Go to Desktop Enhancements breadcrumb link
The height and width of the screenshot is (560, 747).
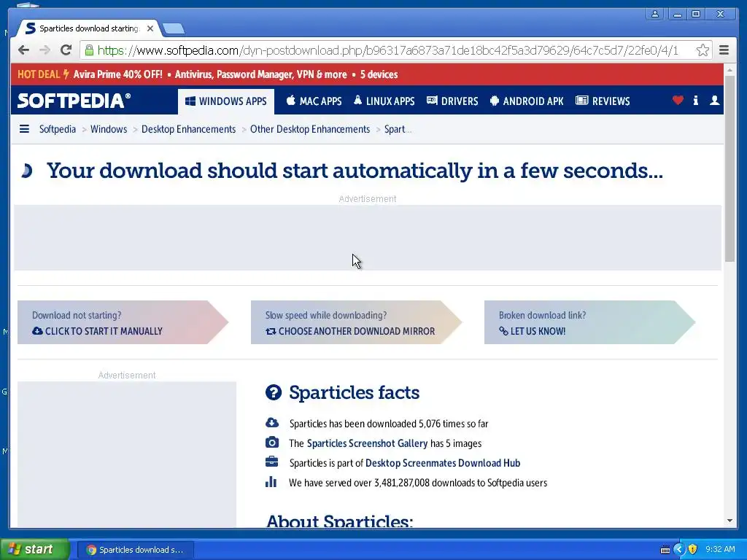coord(188,129)
